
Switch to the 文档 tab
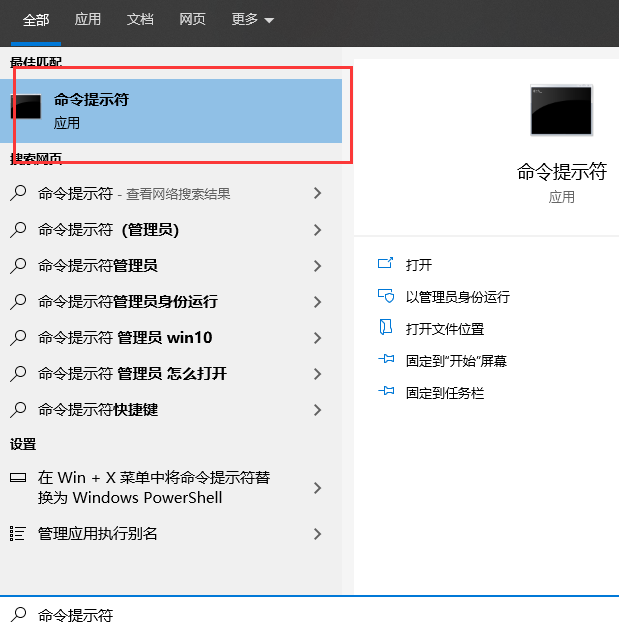140,20
